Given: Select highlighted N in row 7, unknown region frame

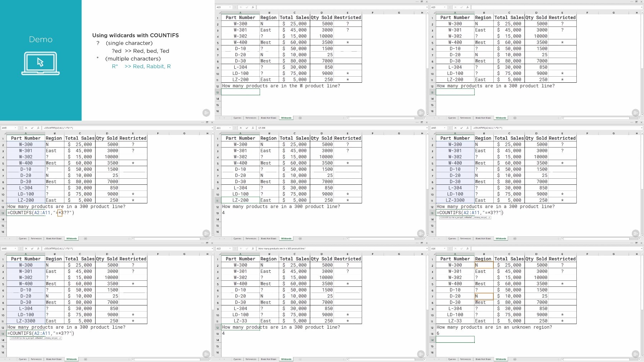Looking at the screenshot, I should click(x=484, y=296).
